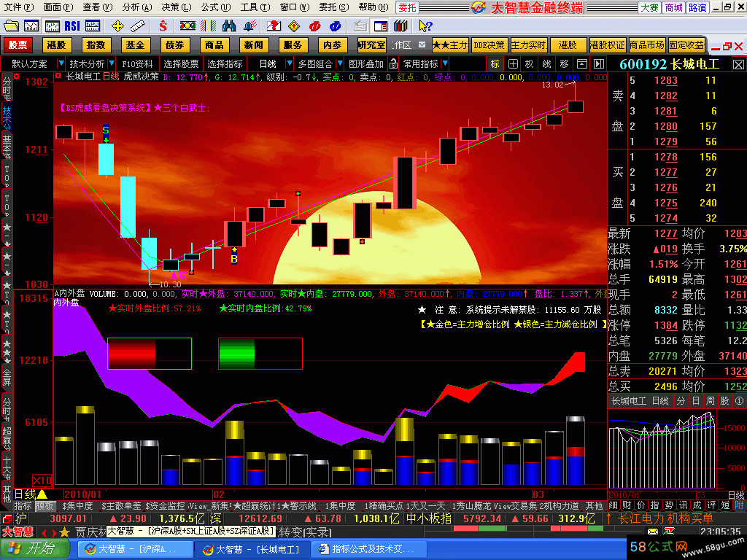Click the green gradient inner-ratio bar
The image size is (747, 560).
tap(260, 354)
